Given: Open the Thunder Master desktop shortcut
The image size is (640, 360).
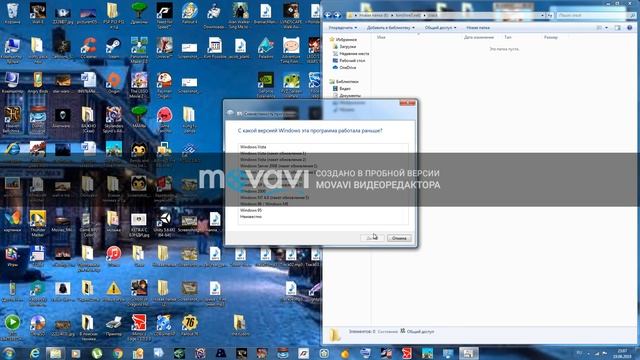Looking at the screenshot, I should point(38,223).
